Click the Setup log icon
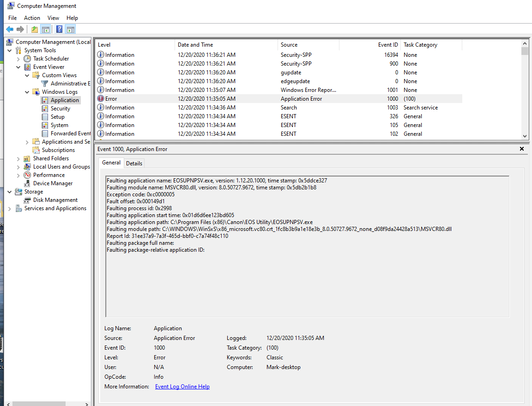The width and height of the screenshot is (532, 406). [45, 116]
